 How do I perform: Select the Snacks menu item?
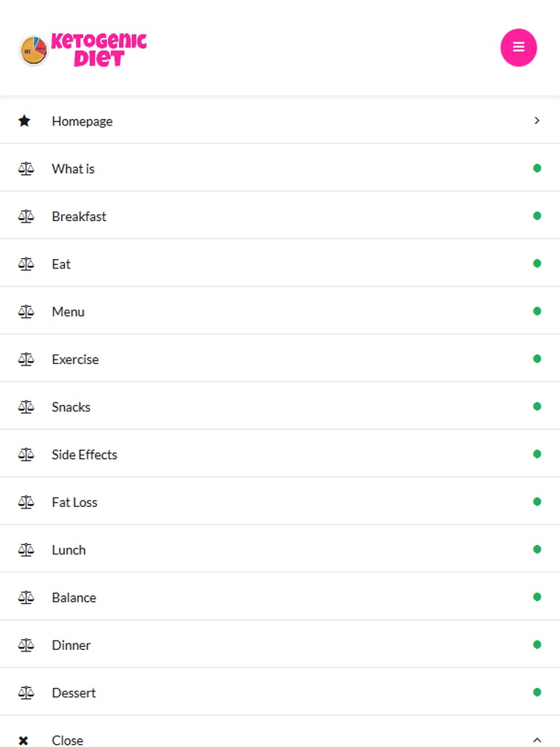71,407
